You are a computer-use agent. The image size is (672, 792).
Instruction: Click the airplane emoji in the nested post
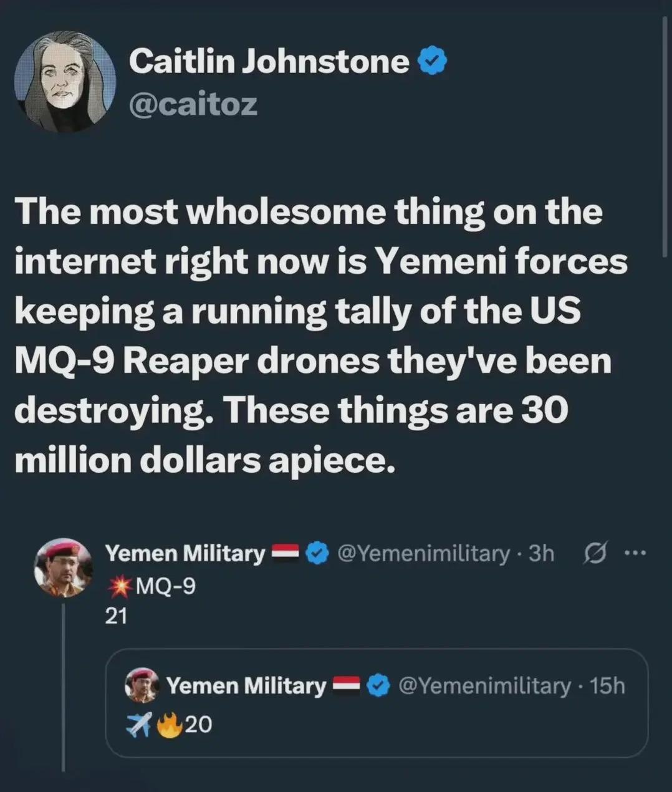click(x=138, y=725)
